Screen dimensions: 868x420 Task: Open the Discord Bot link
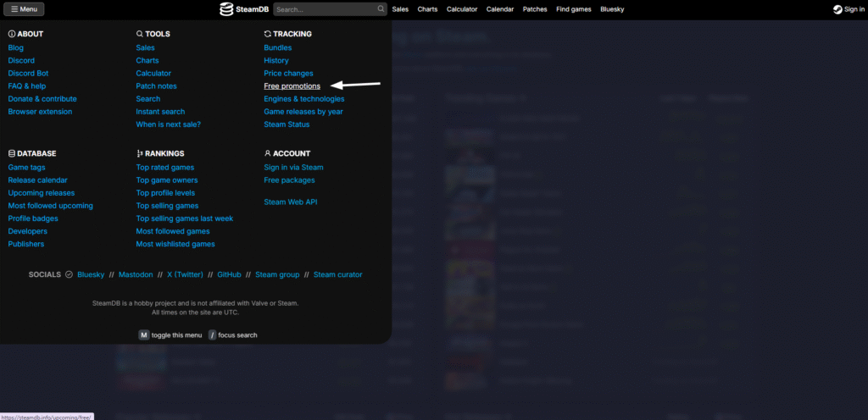[28, 74]
